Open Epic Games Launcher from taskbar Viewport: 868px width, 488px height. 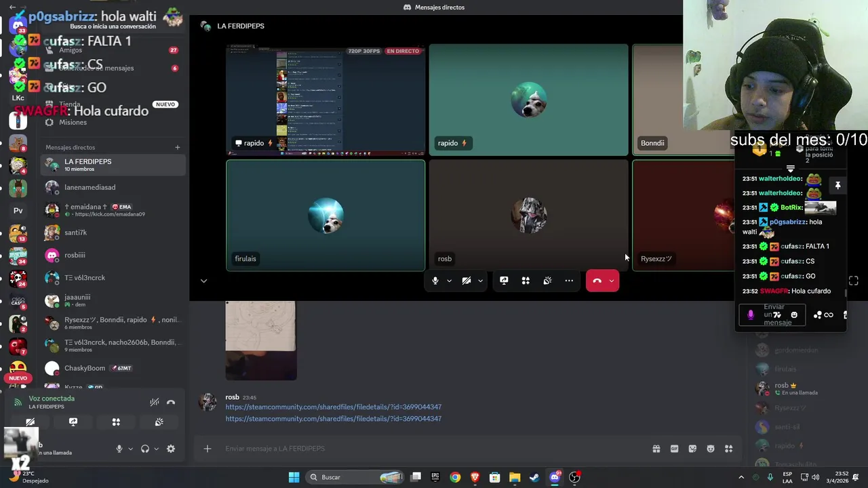pos(435,477)
